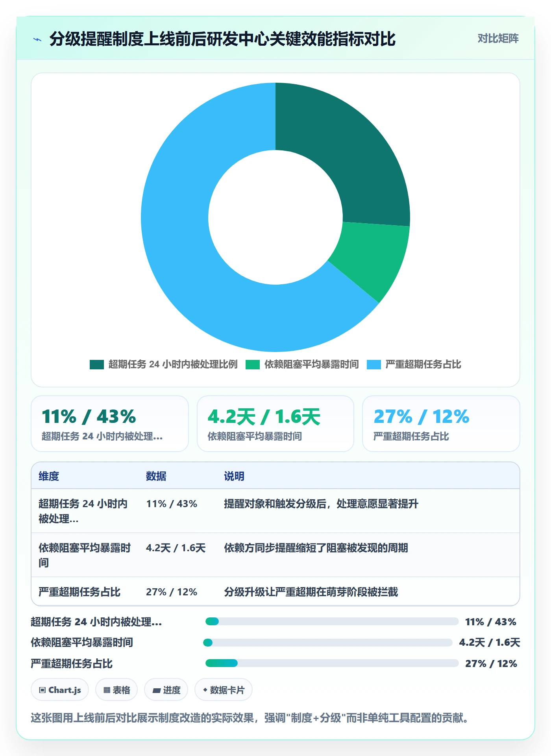This screenshot has width=551, height=756.
Task: Click the lightning icon beside the title
Action: click(37, 39)
